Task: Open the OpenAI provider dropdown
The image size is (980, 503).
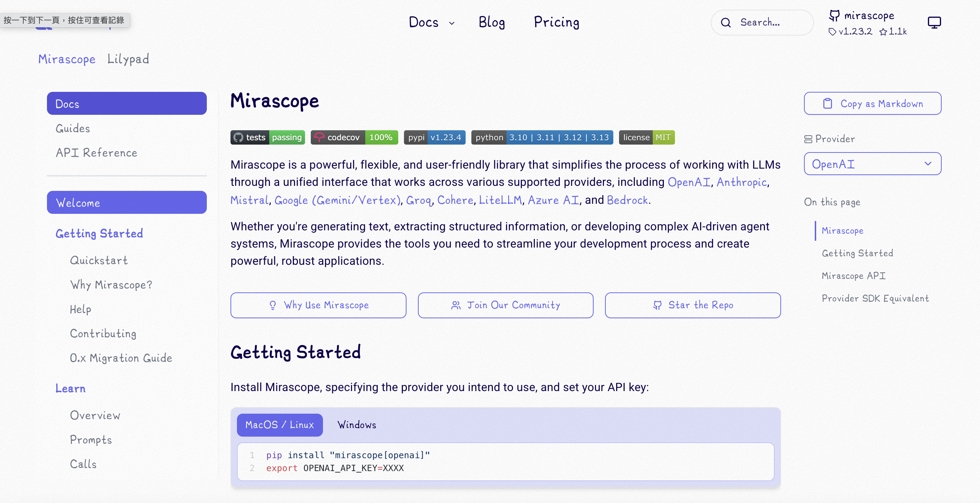Action: (x=872, y=164)
